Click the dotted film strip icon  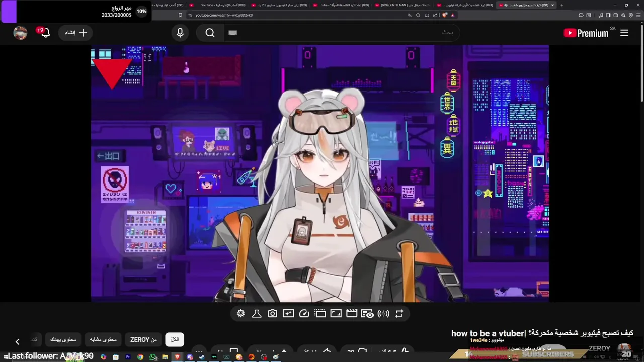coord(320,314)
